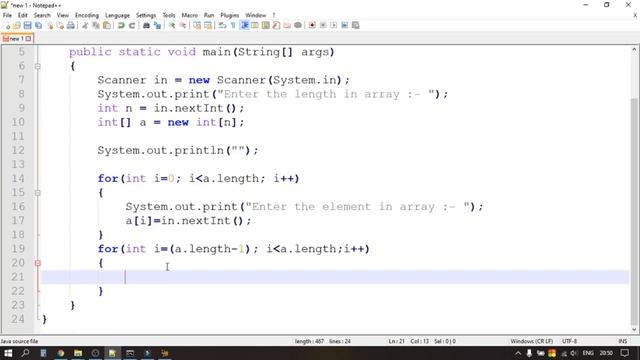Viewport: 640px width, 360px height.
Task: Toggle file Monitoring eye icon
Action: 298,25
